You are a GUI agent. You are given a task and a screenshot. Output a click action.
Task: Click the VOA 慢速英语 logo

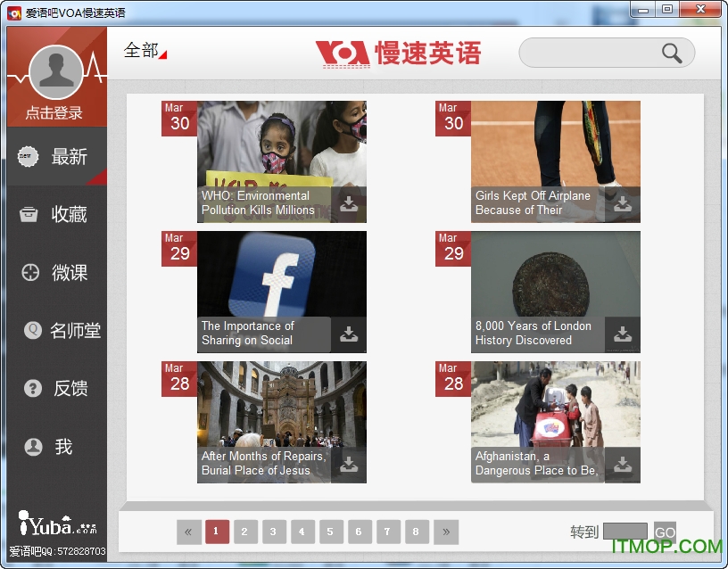(x=398, y=53)
